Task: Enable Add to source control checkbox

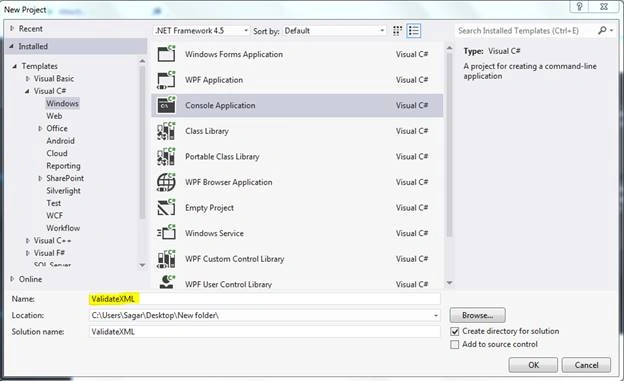Action: (454, 344)
